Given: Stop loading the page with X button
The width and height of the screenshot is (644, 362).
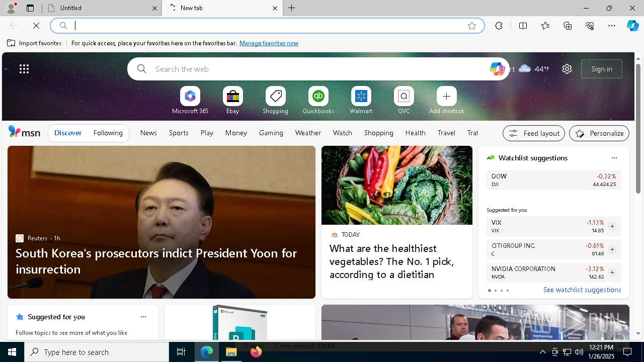Looking at the screenshot, I should pyautogui.click(x=36, y=26).
